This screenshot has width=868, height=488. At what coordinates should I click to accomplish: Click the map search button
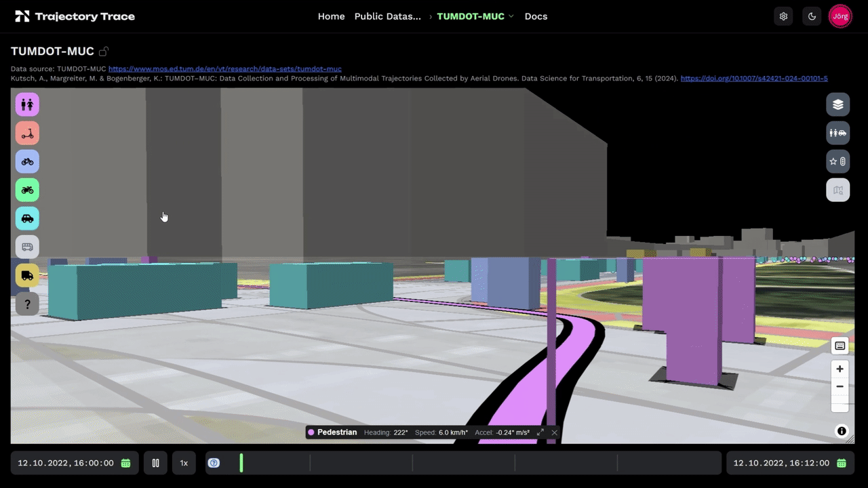[838, 190]
